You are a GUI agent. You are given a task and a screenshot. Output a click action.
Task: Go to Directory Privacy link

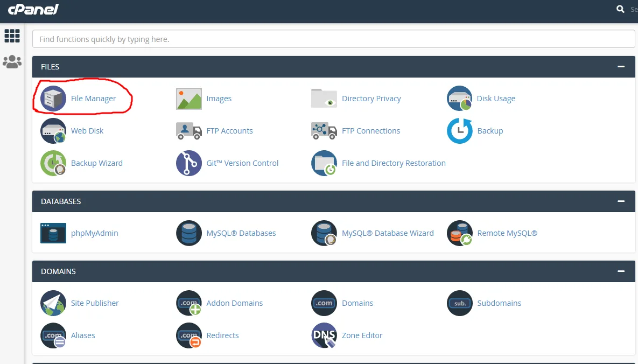[x=371, y=99]
